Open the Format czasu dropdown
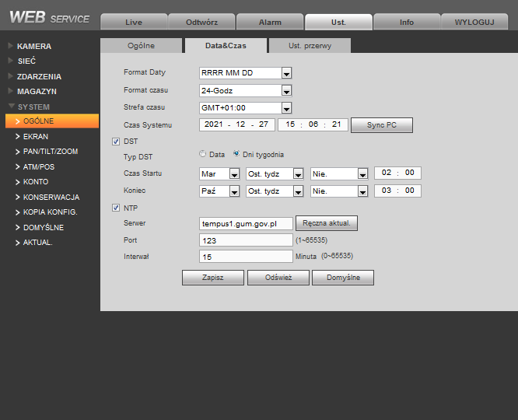The width and height of the screenshot is (518, 420). (246, 90)
